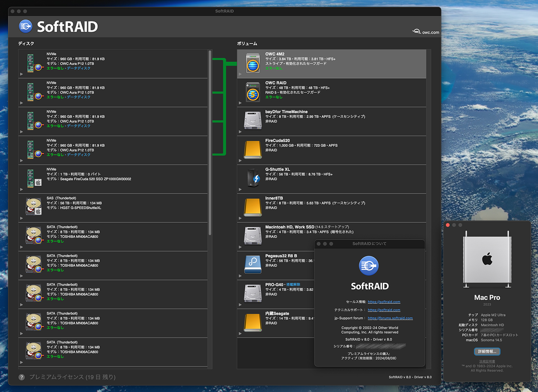Open help via the question mark icon
The width and height of the screenshot is (538, 392).
tap(22, 377)
